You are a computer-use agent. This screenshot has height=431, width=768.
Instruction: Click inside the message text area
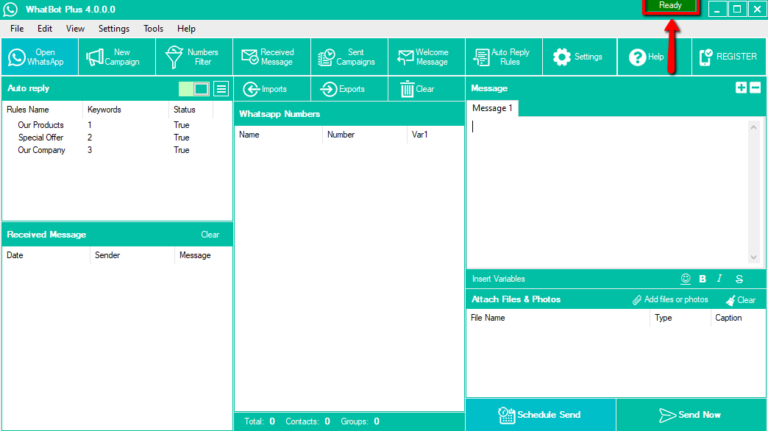click(x=607, y=192)
